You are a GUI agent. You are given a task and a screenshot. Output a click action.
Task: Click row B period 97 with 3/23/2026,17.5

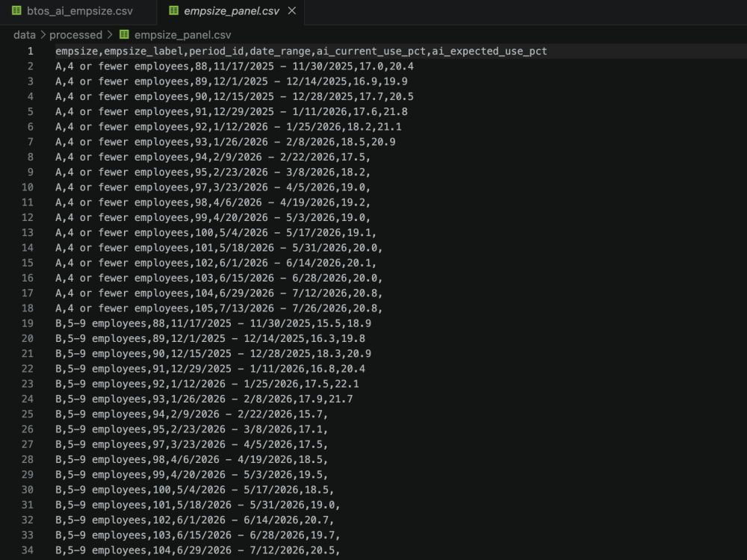click(191, 444)
